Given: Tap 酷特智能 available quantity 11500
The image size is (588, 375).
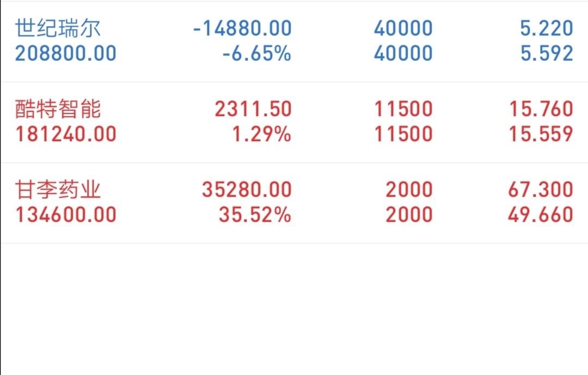Looking at the screenshot, I should [403, 134].
